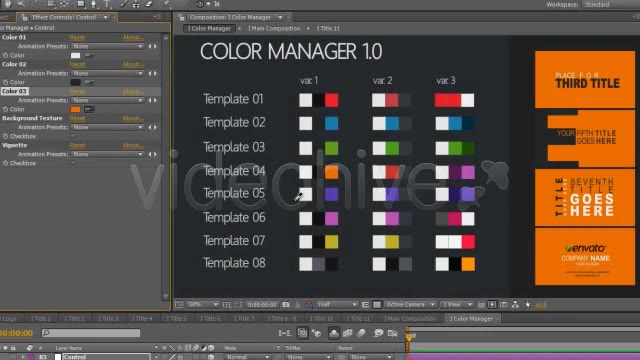The image size is (640, 360).
Task: Open the Active Camera dropdown
Action: pyautogui.click(x=410, y=304)
